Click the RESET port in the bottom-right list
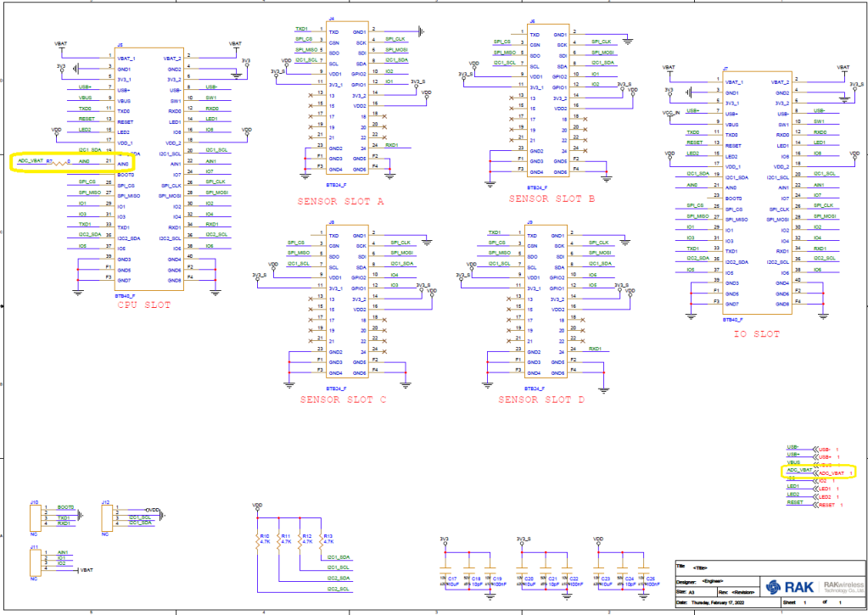Image resolution: width=868 pixels, height=615 pixels. click(827, 505)
